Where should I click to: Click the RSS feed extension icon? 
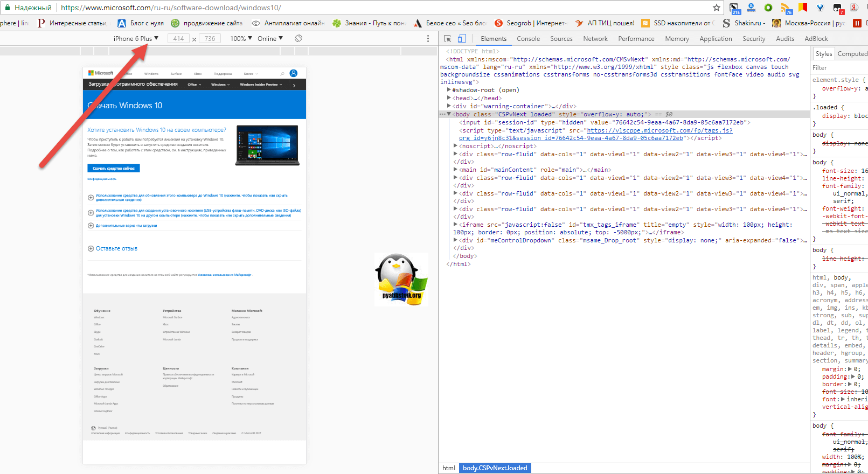click(x=786, y=8)
